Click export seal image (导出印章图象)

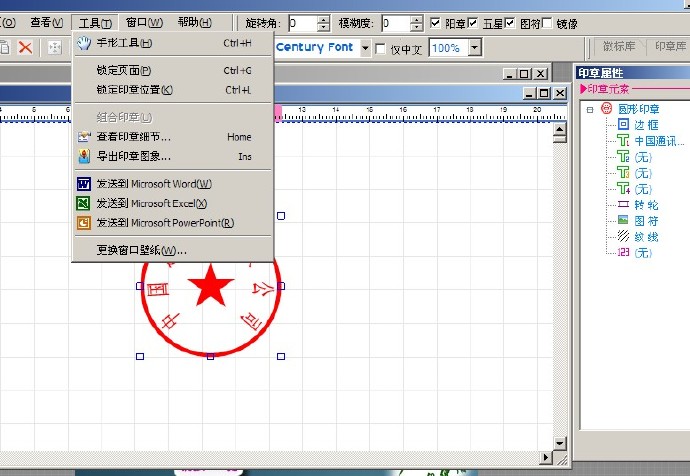point(133,157)
